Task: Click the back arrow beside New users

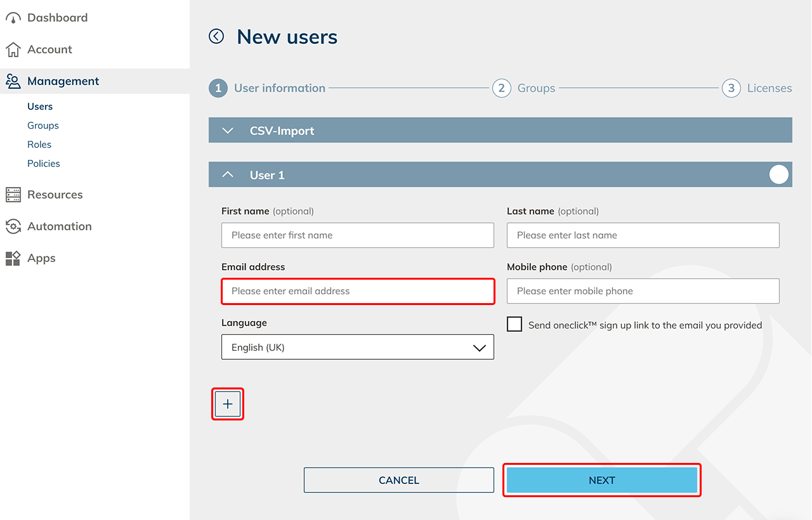Action: (216, 37)
